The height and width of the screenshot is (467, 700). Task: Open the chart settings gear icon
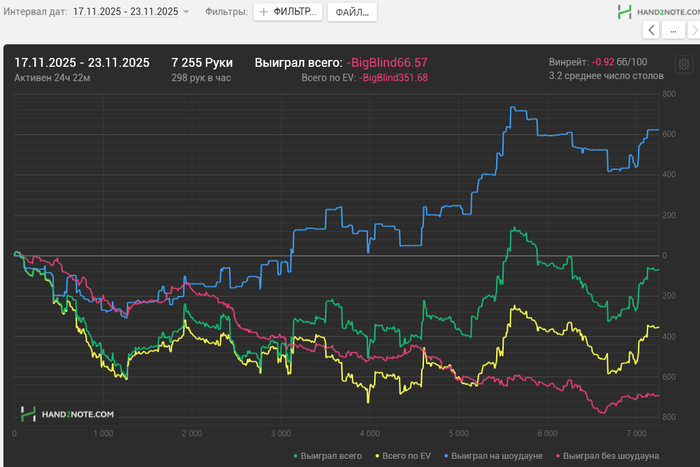click(x=683, y=63)
